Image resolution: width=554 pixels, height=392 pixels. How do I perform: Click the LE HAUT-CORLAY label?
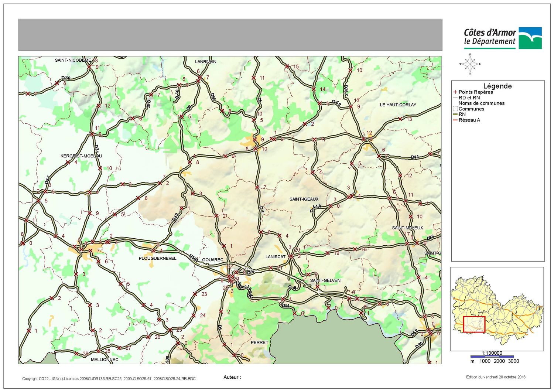[x=398, y=105]
